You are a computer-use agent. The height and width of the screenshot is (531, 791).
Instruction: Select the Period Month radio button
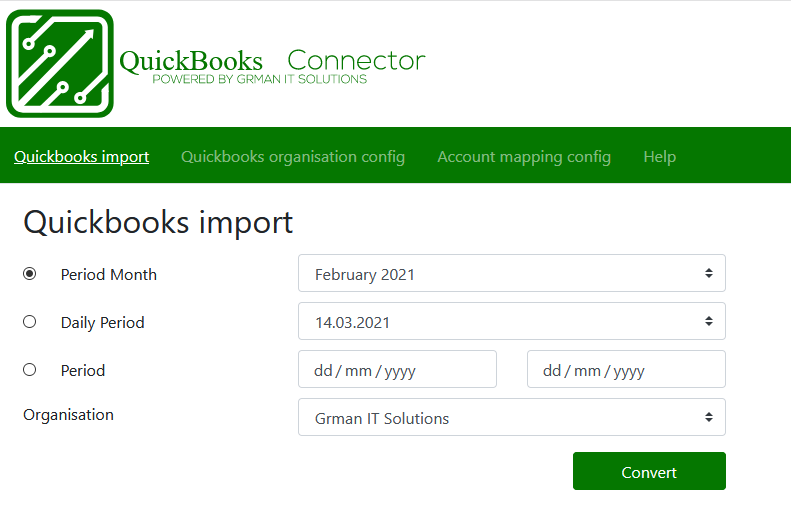point(30,274)
